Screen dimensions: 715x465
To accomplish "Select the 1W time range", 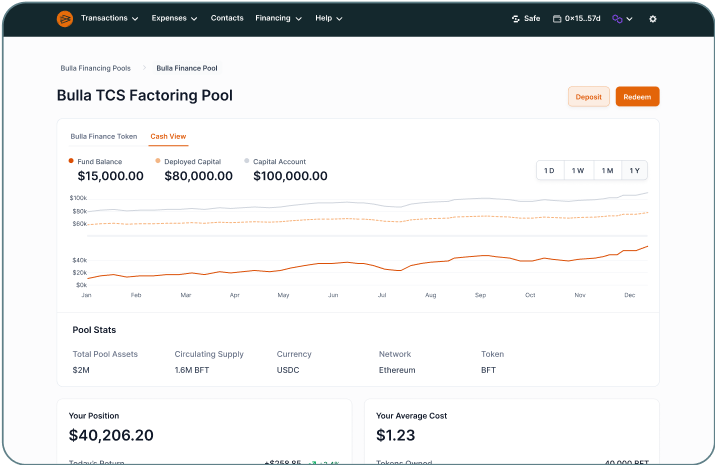I will click(578, 170).
